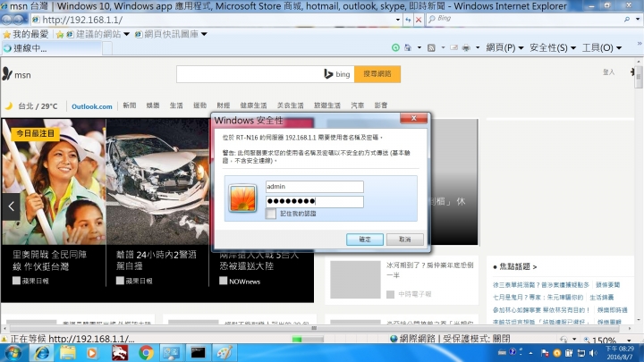This screenshot has height=362, width=644.
Task: Click the Home page toolbar icon
Action: tap(408, 47)
